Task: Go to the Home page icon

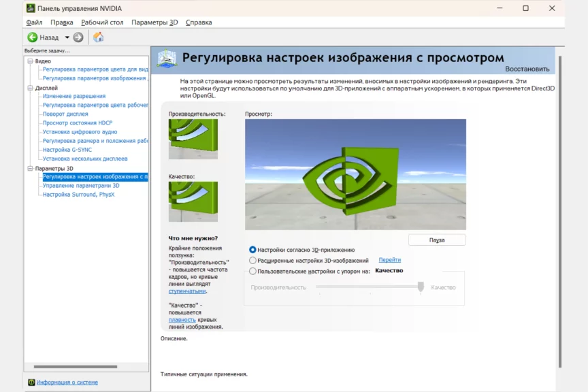Action: tap(99, 37)
